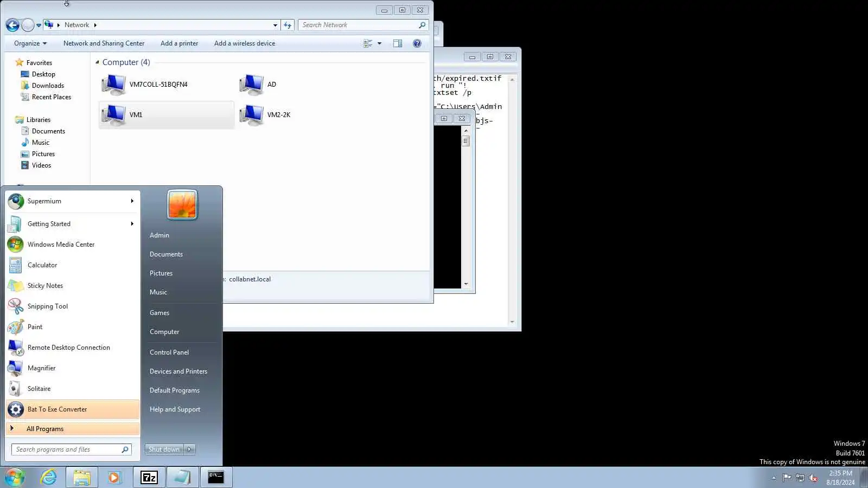Viewport: 868px width, 488px height.
Task: Open Videos library in navigation pane
Action: [41, 165]
